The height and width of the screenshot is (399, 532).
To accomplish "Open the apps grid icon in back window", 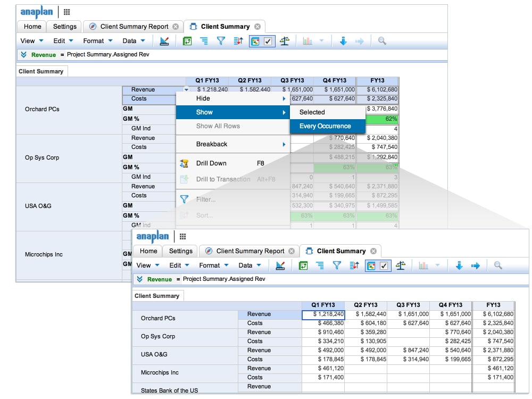I will coord(67,12).
